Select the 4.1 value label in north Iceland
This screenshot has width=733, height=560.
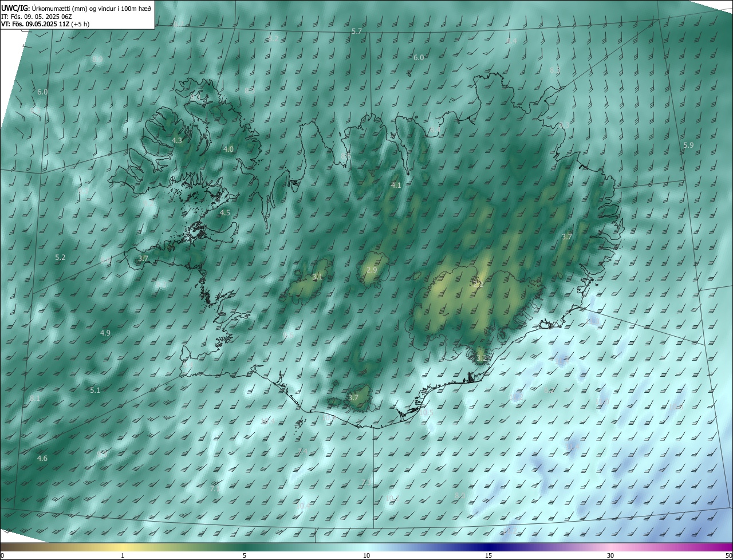[x=396, y=186]
